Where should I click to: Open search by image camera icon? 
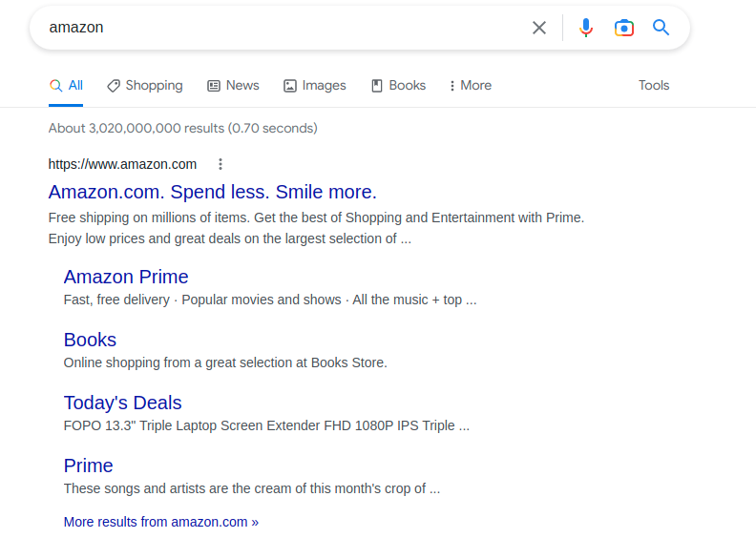click(x=624, y=28)
